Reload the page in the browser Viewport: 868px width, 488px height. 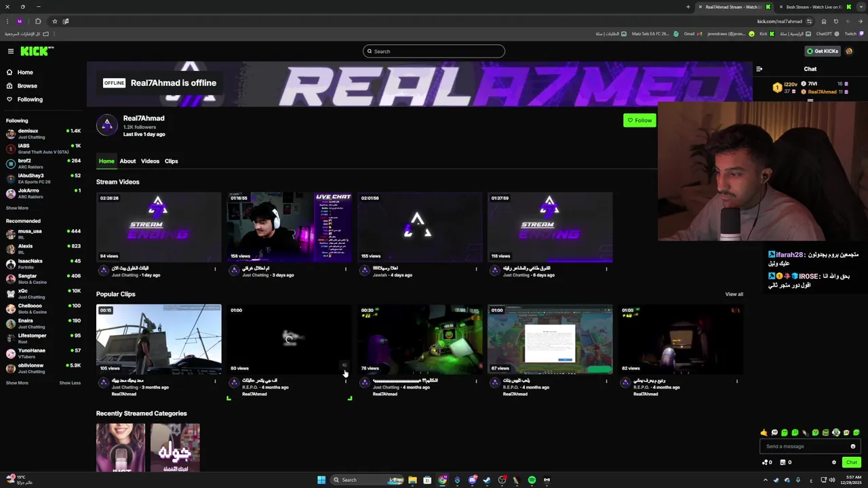coord(836,21)
